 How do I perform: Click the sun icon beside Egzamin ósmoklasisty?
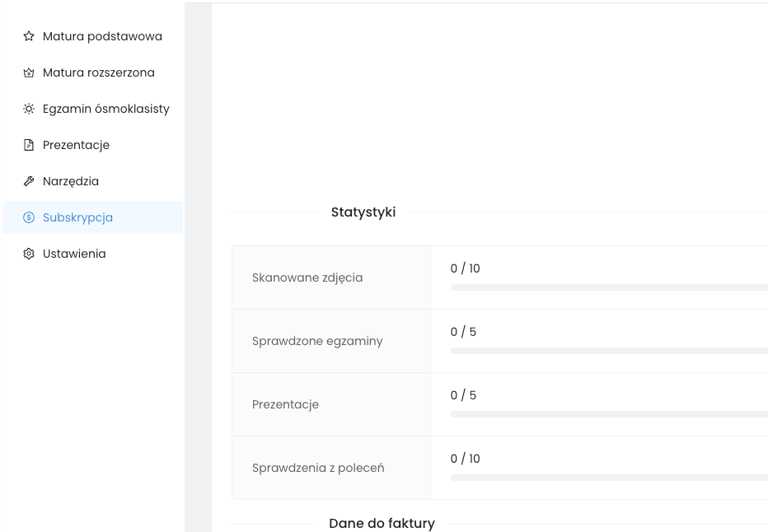tap(29, 109)
